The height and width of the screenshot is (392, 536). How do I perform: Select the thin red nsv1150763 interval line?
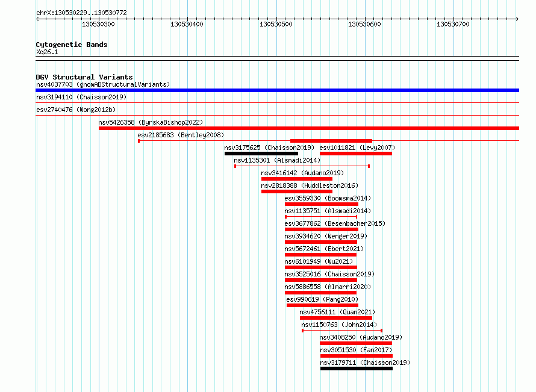(342, 331)
